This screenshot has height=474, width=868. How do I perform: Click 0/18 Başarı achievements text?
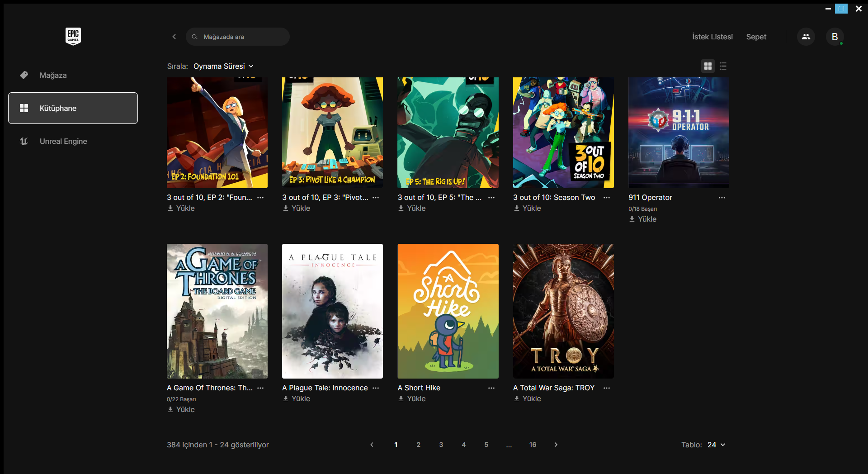click(x=643, y=209)
